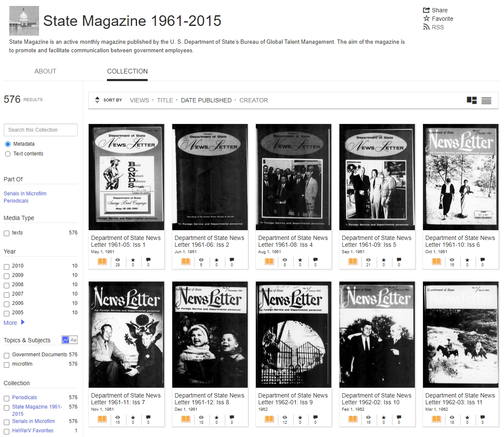Switch to tile grid view
Screen dimensions: 504x437
[x=471, y=100]
